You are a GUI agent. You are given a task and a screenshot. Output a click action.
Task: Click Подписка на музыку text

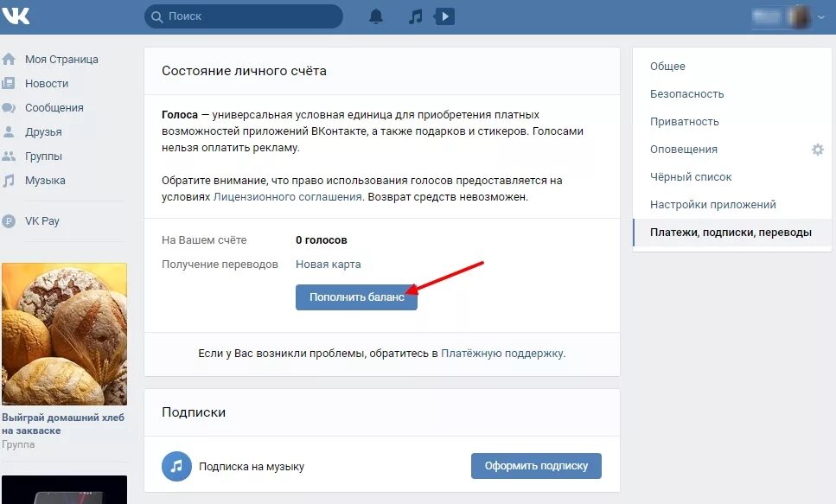[251, 467]
